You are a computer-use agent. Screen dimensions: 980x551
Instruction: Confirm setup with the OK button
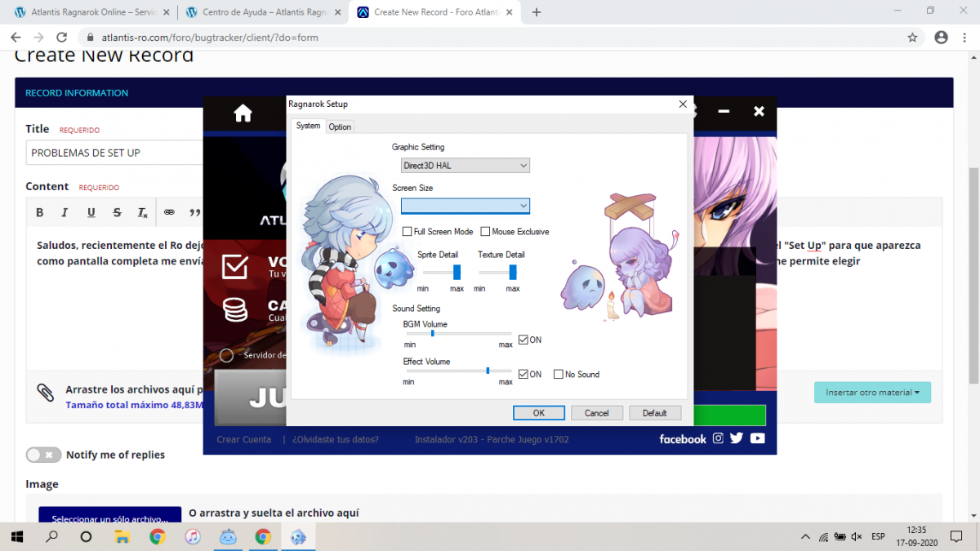coord(539,413)
